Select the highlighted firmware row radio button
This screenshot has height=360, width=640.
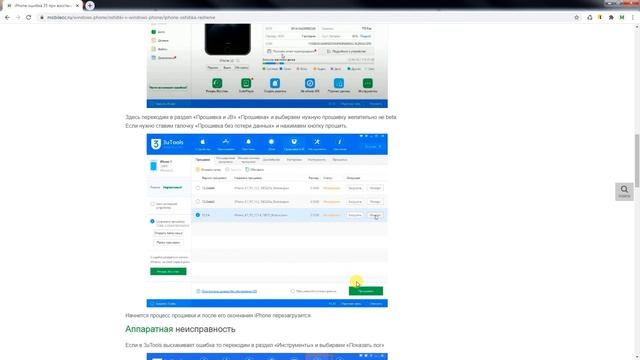tap(198, 215)
